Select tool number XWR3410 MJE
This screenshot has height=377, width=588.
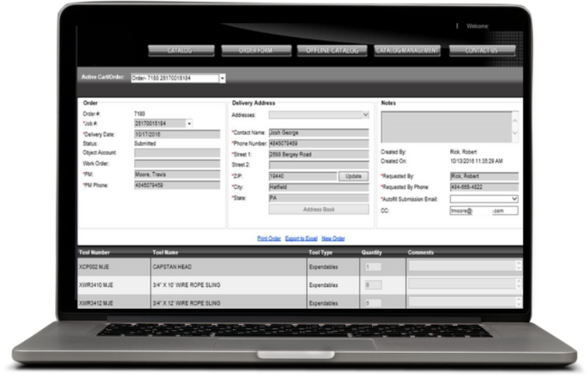[95, 285]
